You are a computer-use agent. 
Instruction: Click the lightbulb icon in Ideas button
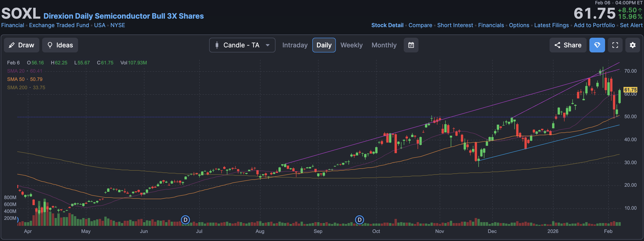pyautogui.click(x=50, y=45)
